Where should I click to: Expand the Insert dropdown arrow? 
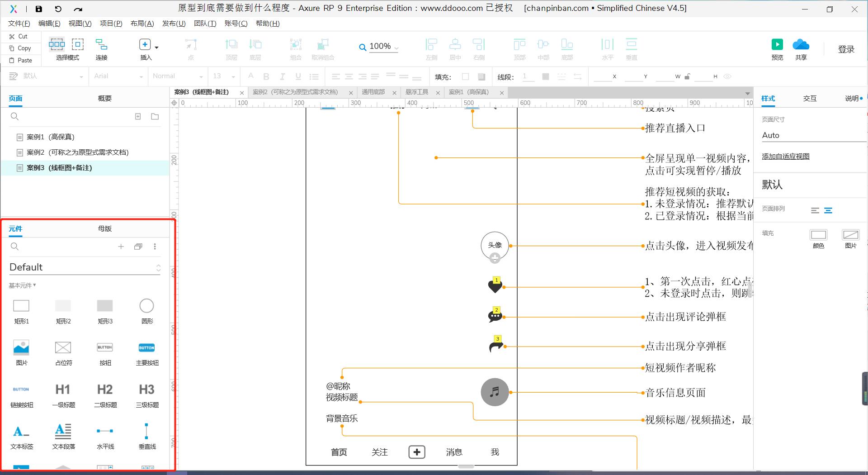[156, 47]
